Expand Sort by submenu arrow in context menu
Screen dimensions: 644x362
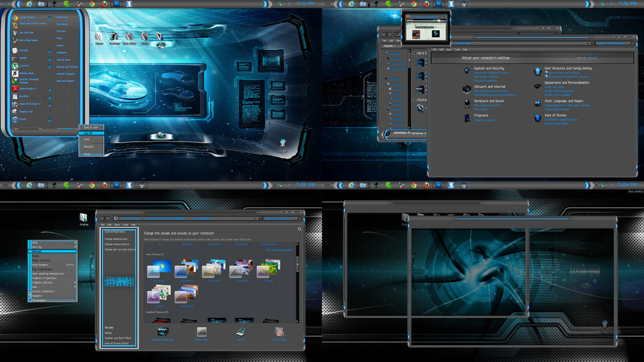pos(75,247)
